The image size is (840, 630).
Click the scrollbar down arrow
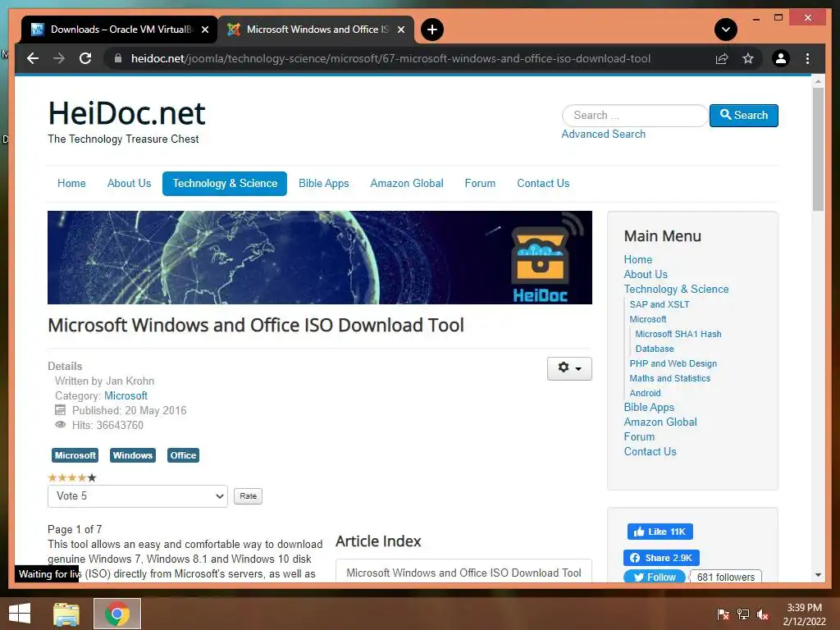point(818,575)
